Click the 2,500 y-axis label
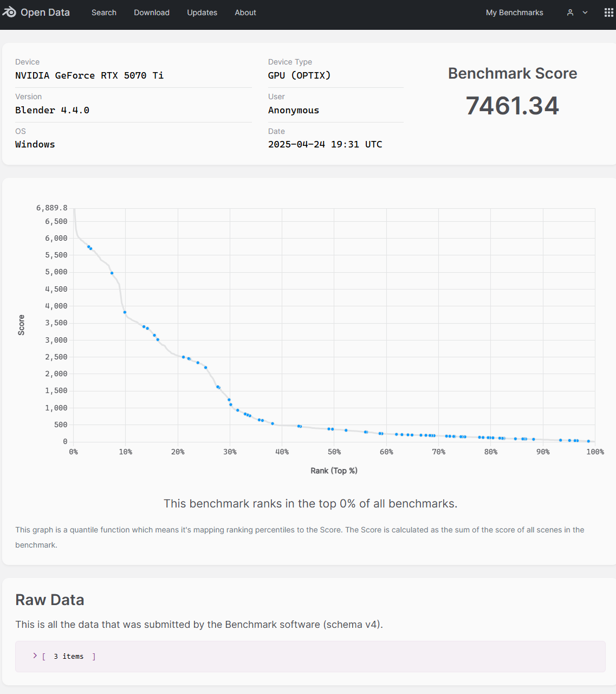This screenshot has height=694, width=616. 56,357
